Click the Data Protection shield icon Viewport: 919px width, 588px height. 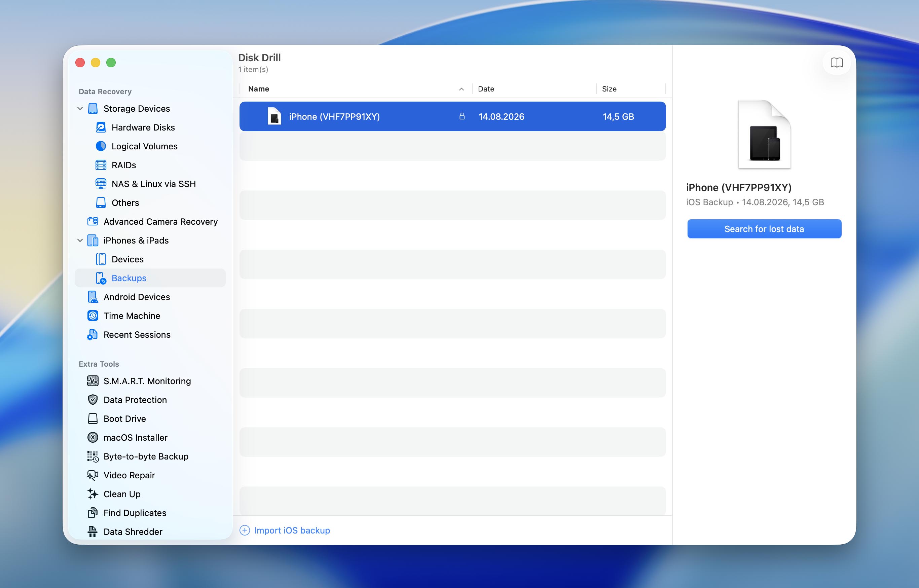click(x=93, y=399)
